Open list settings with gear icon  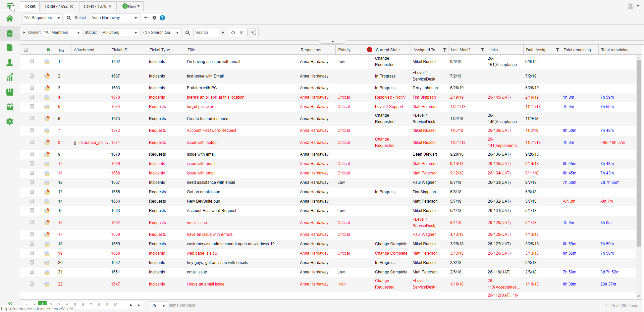154,18
